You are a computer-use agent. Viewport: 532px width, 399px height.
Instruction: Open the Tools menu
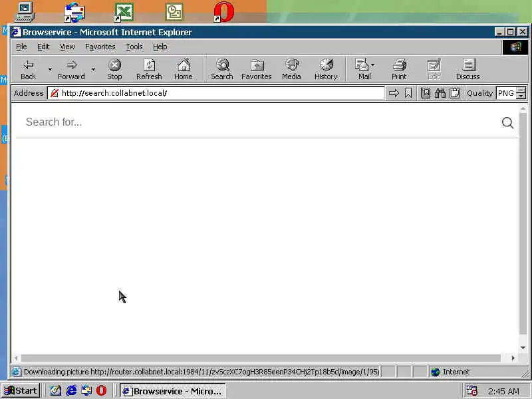tap(134, 47)
